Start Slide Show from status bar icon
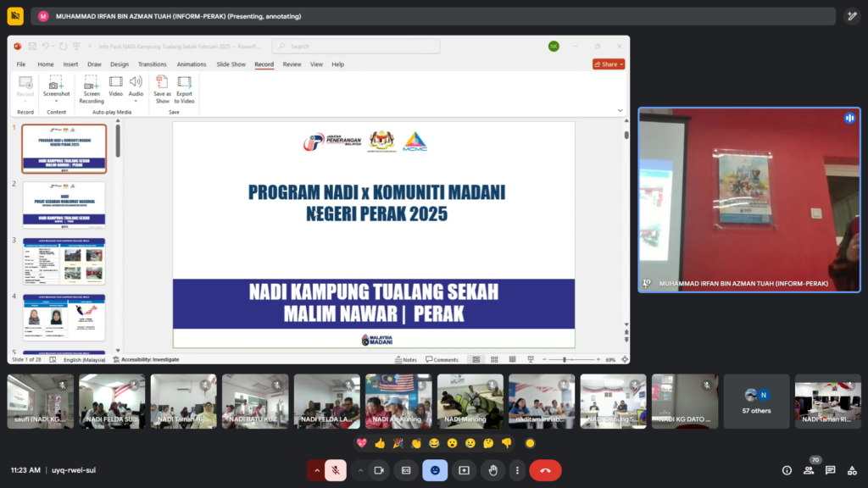 (x=531, y=359)
